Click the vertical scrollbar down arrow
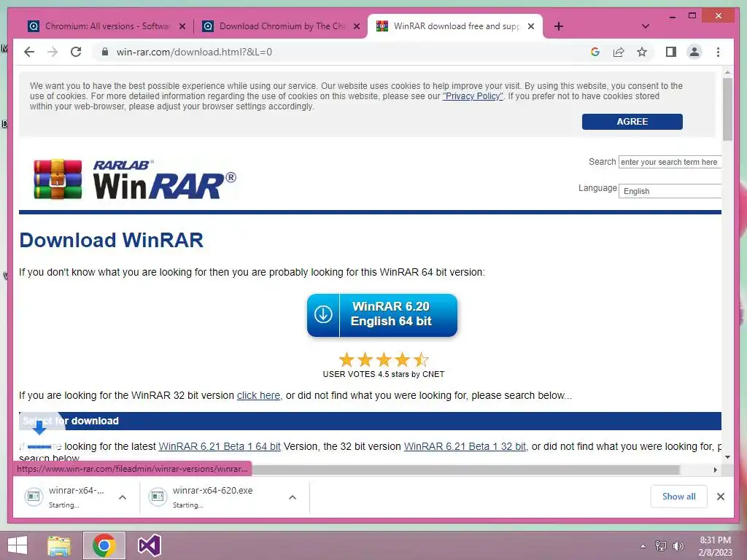Viewport: 747px width, 560px height. click(727, 457)
